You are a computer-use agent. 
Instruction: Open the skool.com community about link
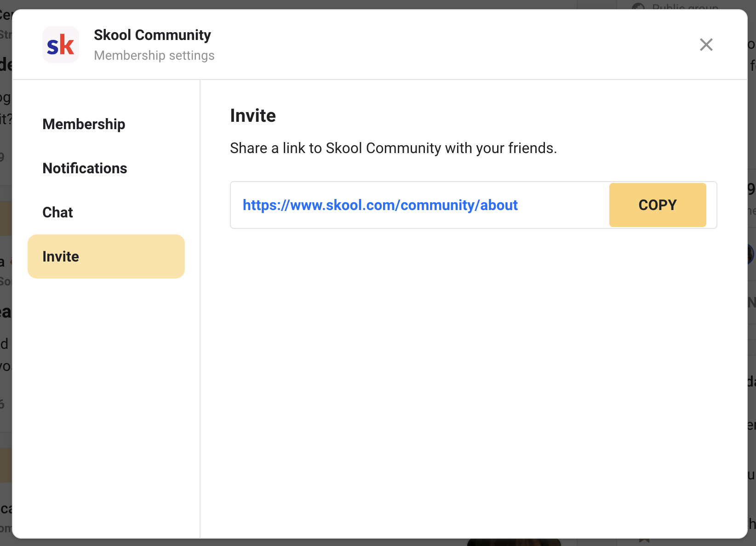click(x=380, y=205)
